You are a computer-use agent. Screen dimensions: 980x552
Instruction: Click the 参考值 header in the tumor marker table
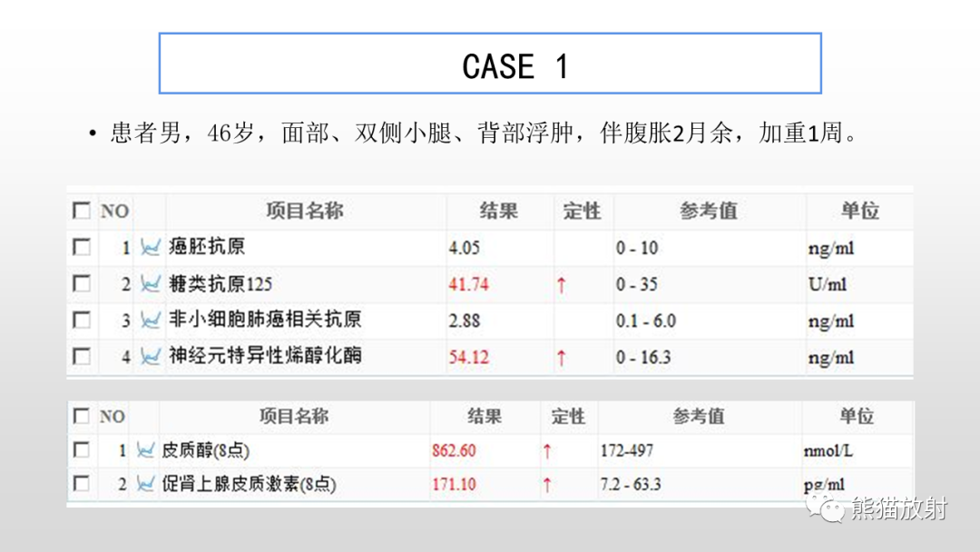click(x=709, y=211)
